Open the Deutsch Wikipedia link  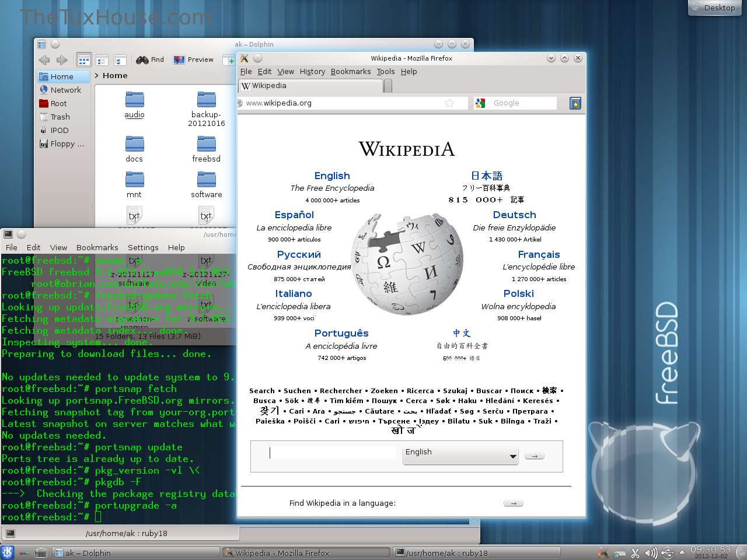pyautogui.click(x=514, y=215)
